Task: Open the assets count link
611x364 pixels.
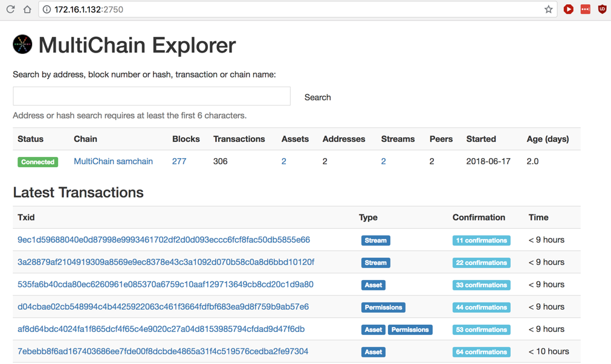Action: (x=283, y=162)
